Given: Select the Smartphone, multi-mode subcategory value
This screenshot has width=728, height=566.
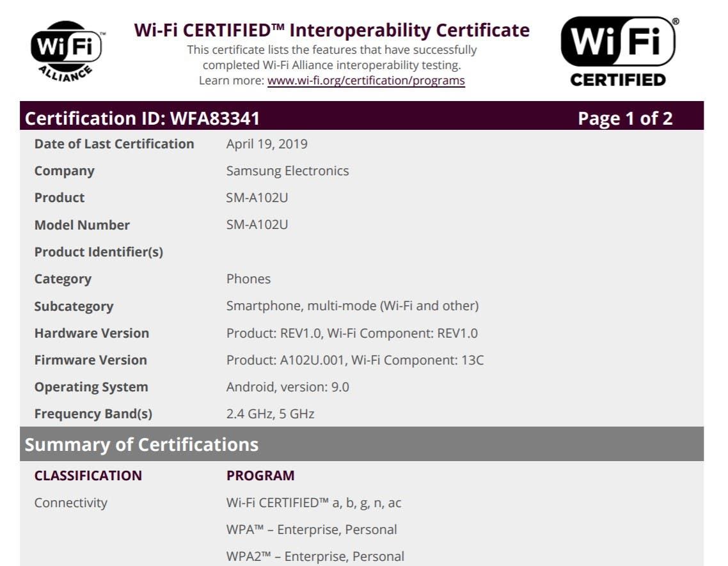Looking at the screenshot, I should (x=352, y=306).
